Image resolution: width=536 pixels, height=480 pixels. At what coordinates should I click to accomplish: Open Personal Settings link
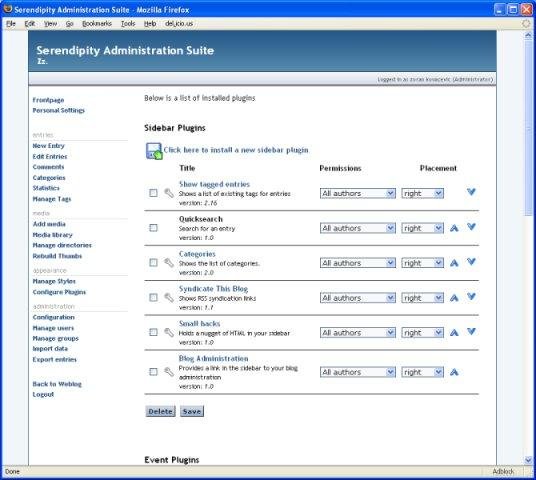[58, 110]
